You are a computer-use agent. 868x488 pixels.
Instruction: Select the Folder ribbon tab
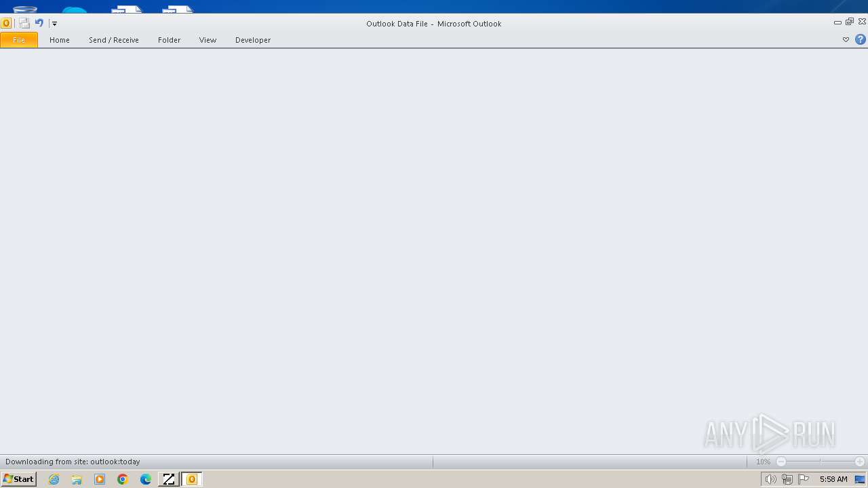click(170, 40)
